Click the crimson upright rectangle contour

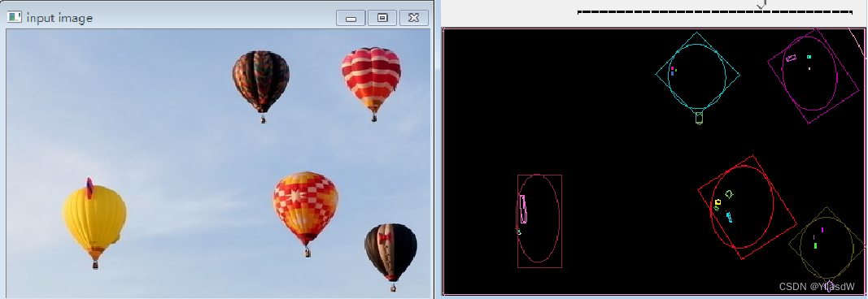(x=539, y=221)
